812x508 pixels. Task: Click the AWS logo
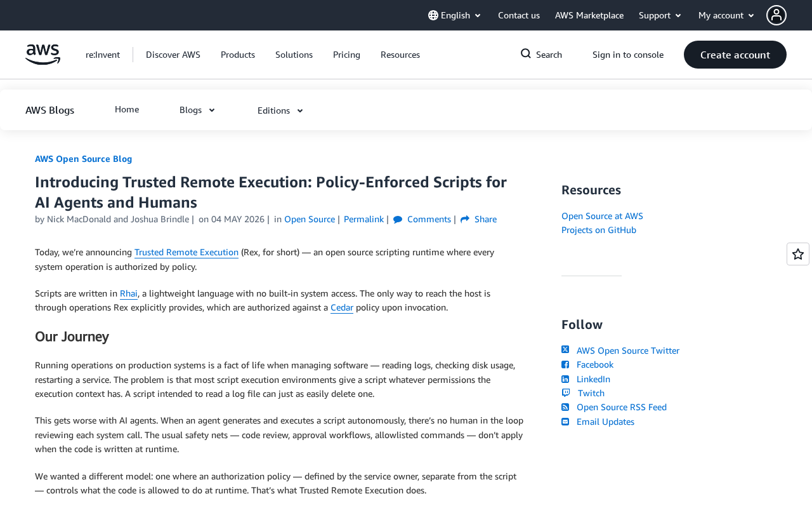click(43, 55)
